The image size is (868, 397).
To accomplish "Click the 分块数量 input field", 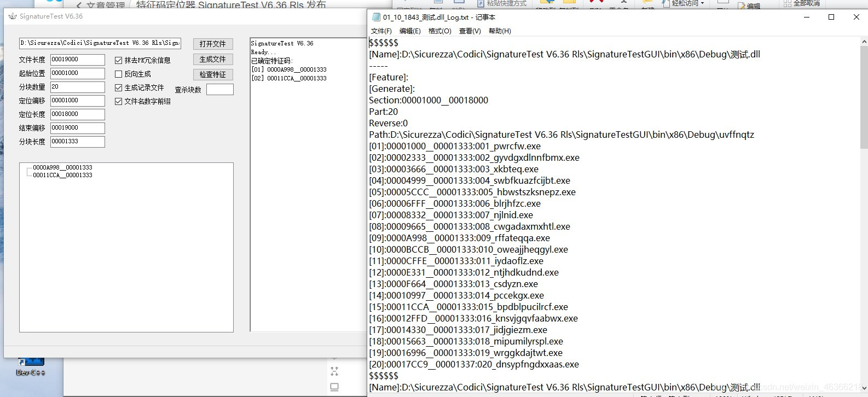I will 78,87.
